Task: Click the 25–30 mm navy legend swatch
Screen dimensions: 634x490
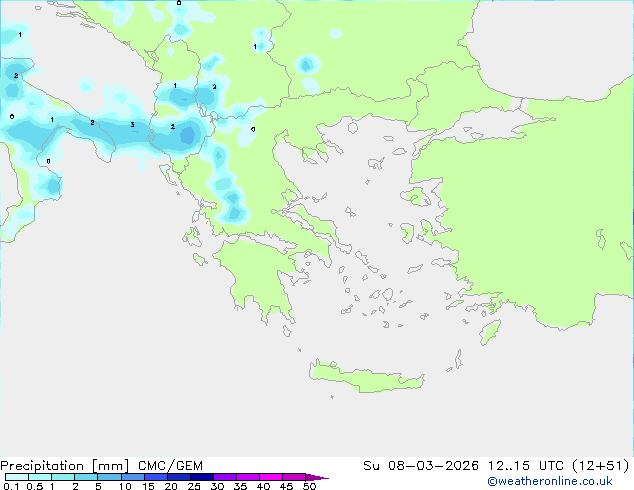Action: click(202, 477)
